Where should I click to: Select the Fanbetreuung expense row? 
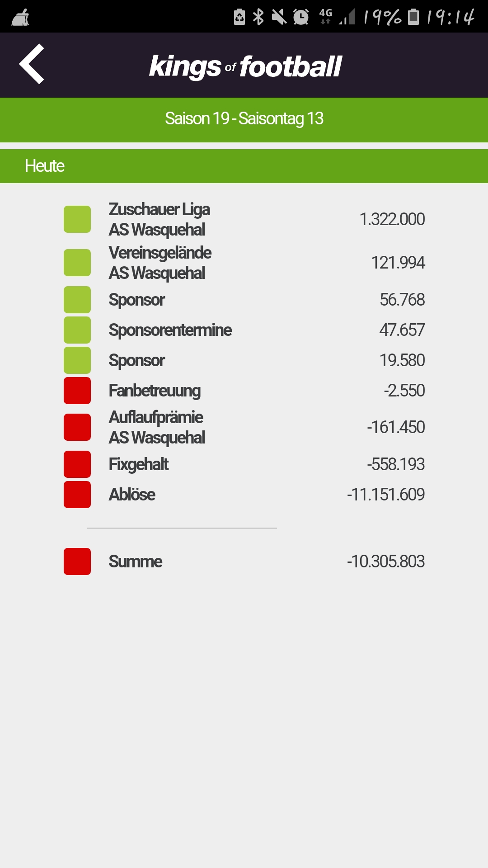pos(244,391)
